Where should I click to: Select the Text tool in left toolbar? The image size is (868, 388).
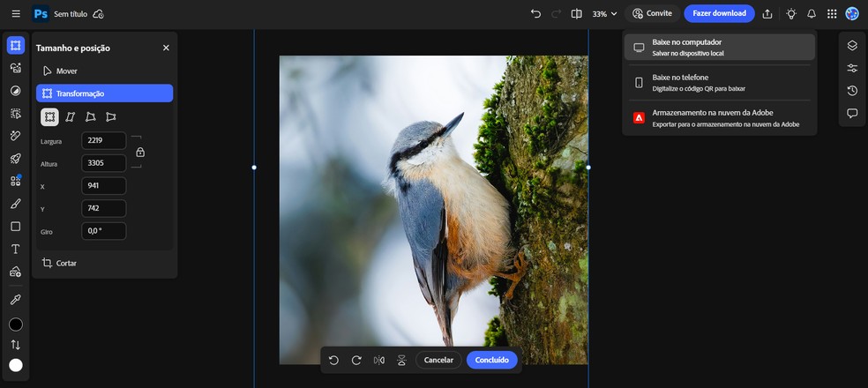coord(15,249)
